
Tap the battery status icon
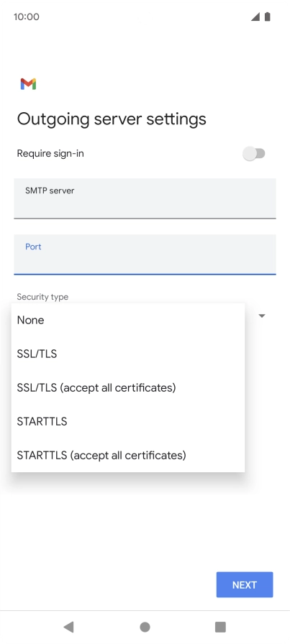pyautogui.click(x=268, y=17)
